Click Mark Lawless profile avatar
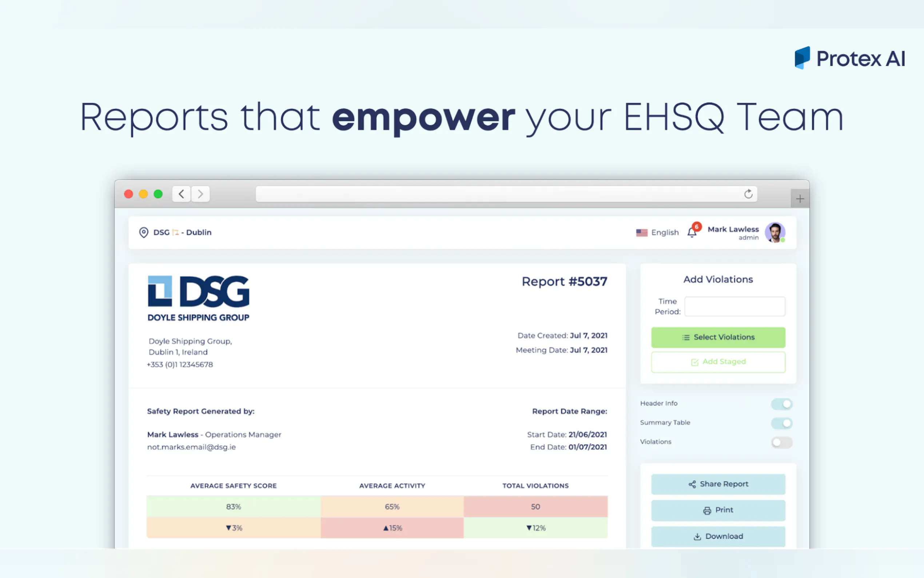 774,233
